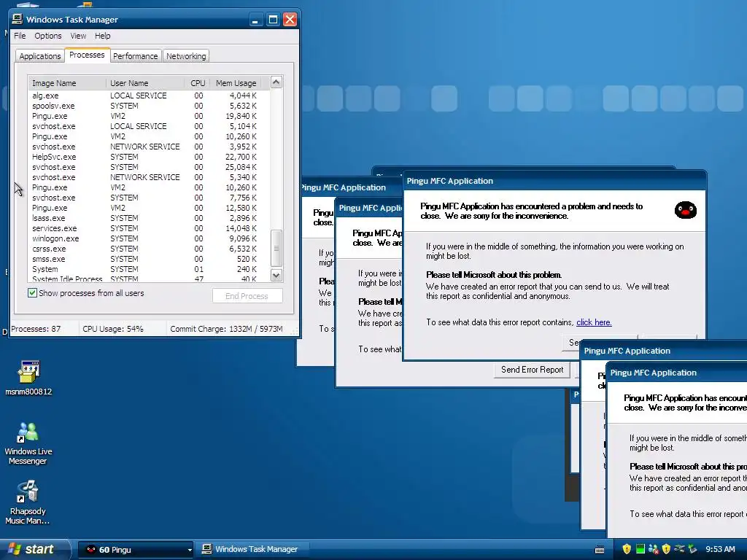Toggle Show processes from all users
Viewport: 747px width, 560px height.
coord(32,293)
